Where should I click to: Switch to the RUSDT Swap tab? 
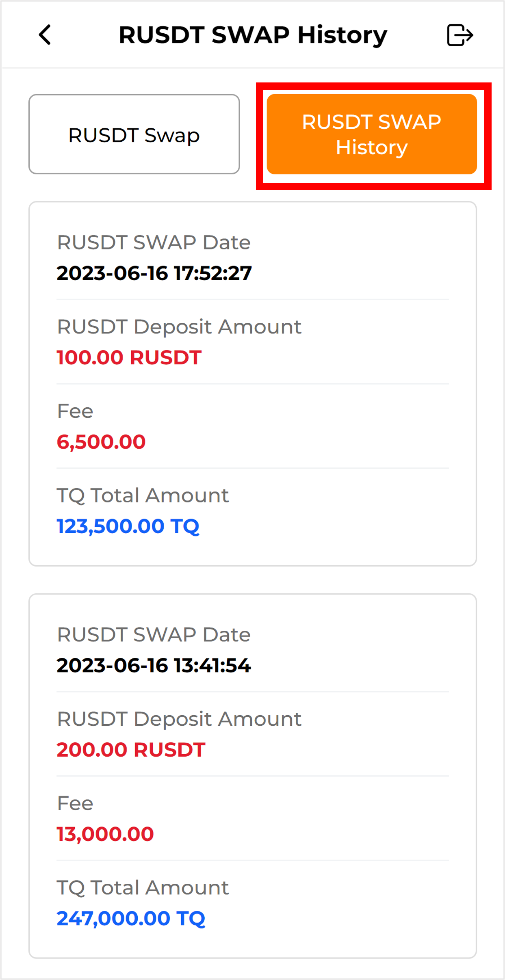click(134, 134)
